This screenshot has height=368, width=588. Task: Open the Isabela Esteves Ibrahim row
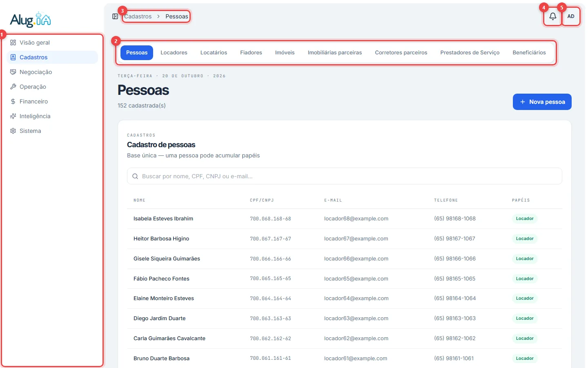click(x=345, y=219)
